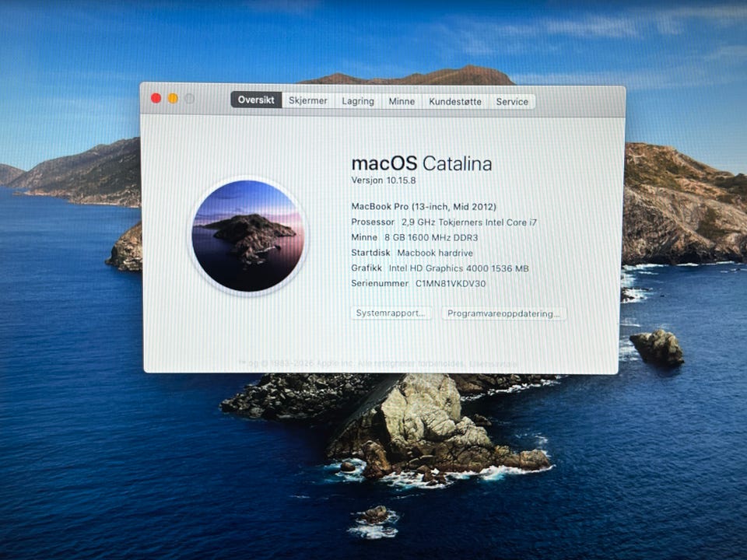Select the Minne tab
The width and height of the screenshot is (747, 560).
(402, 101)
